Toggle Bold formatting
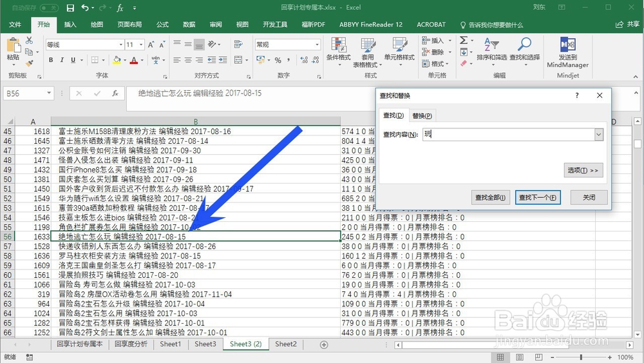This screenshot has width=644, height=363. coord(50,60)
